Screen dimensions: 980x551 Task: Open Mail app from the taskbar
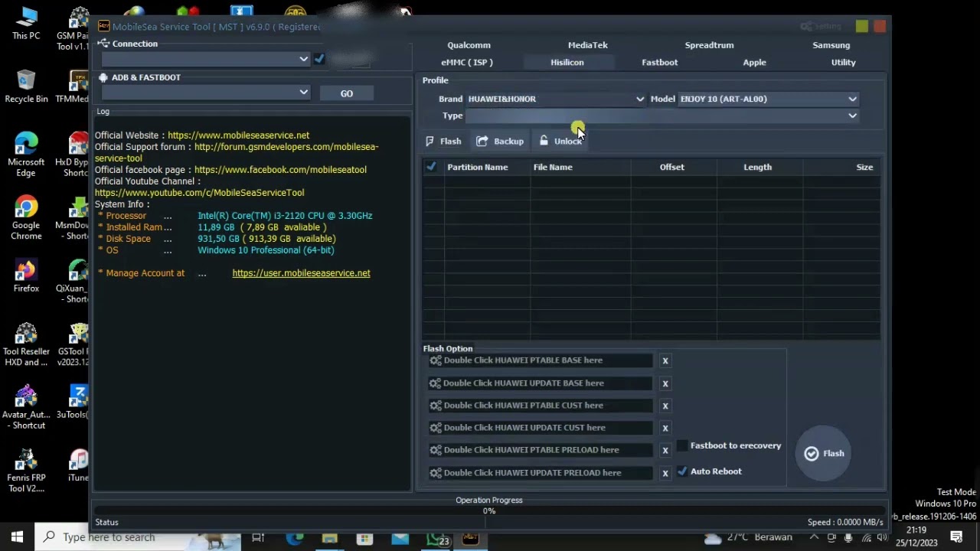[x=400, y=537]
